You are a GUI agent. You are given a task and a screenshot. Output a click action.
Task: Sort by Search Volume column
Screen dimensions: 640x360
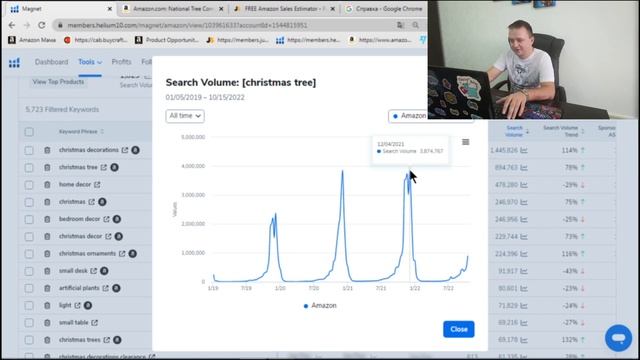pyautogui.click(x=516, y=131)
